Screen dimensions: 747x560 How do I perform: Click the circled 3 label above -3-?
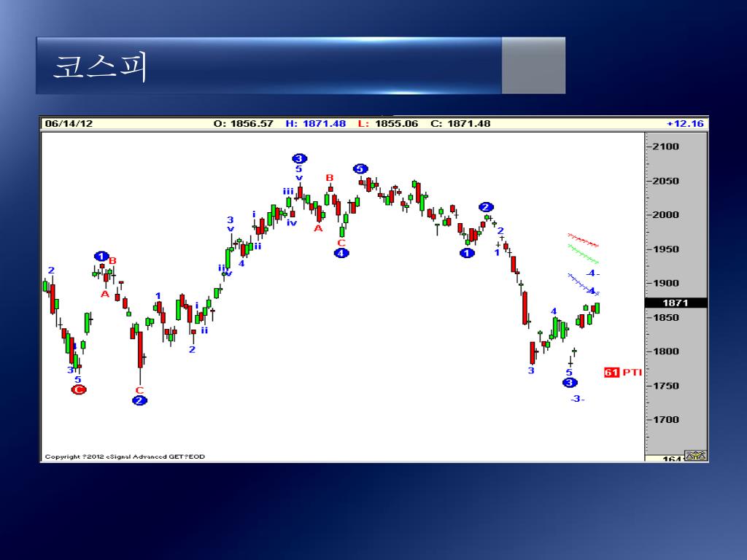tap(570, 382)
